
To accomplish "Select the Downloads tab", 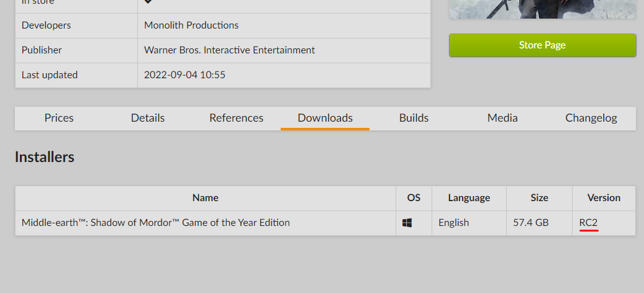I will pyautogui.click(x=325, y=118).
